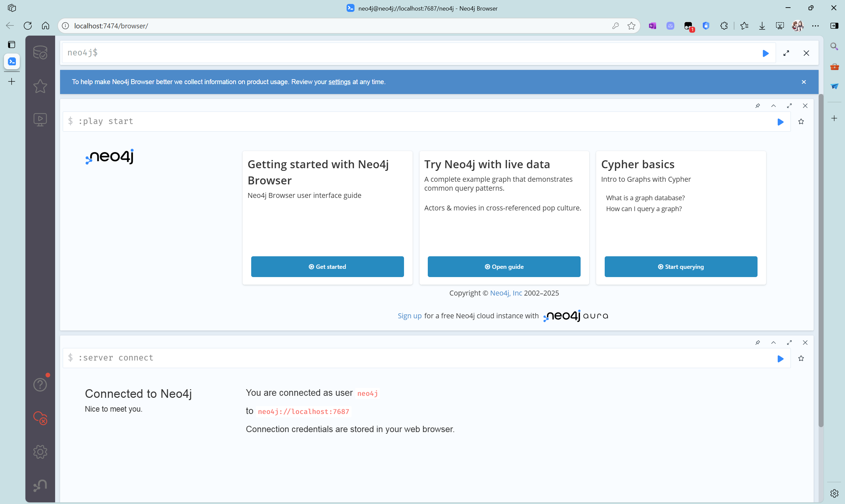Click the Get started button
The image size is (845, 504).
(x=327, y=267)
